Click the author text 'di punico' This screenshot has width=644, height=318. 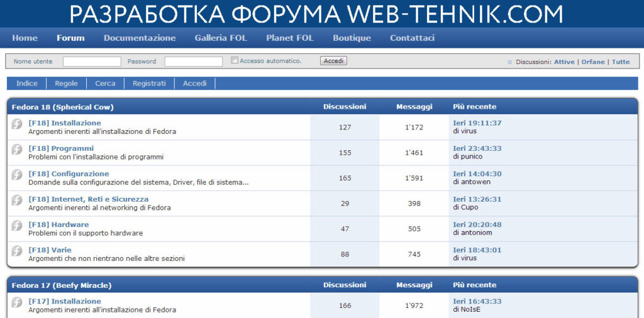[x=467, y=156]
